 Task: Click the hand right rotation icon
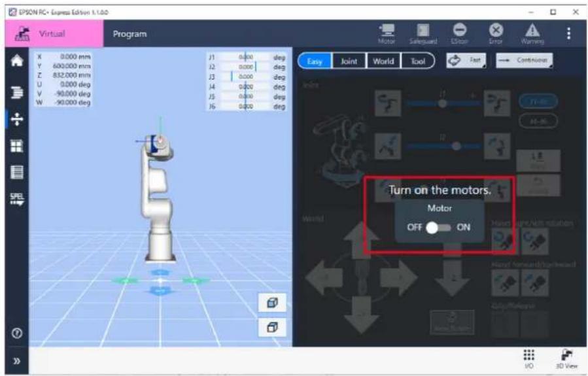point(535,241)
